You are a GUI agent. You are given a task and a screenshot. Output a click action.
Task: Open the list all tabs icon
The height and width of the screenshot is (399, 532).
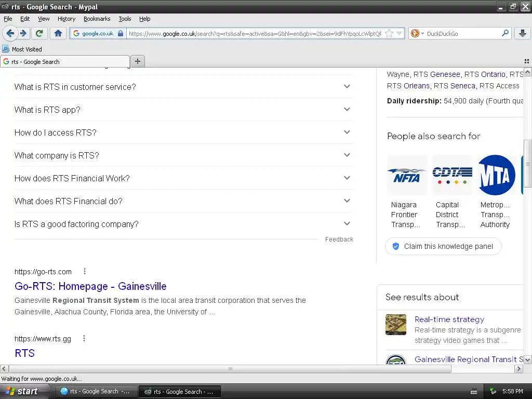(x=527, y=61)
